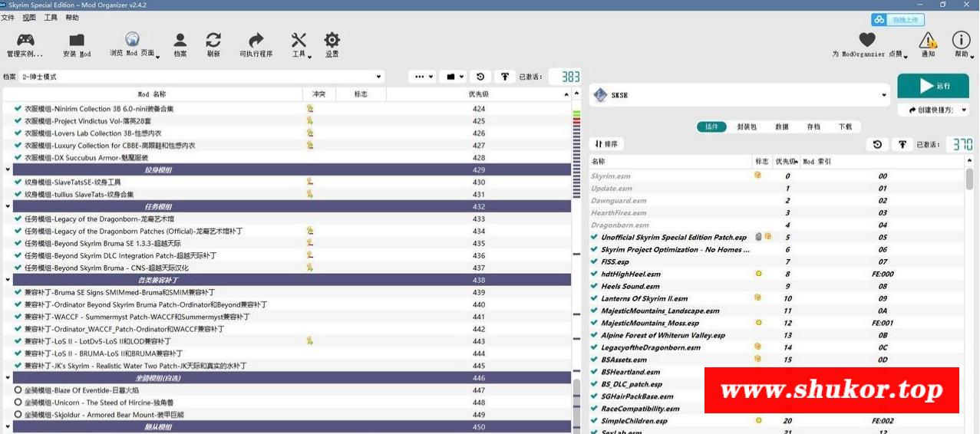Open the 视图 menu
The height and width of the screenshot is (434, 980).
[x=29, y=18]
